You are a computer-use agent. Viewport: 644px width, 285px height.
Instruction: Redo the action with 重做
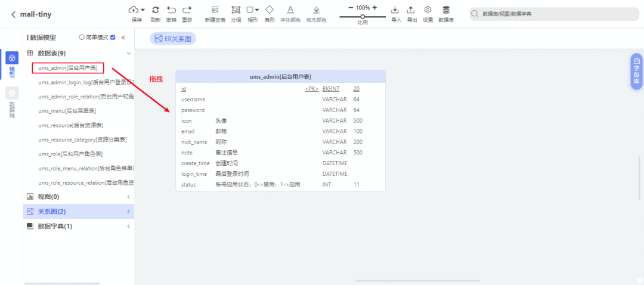pyautogui.click(x=187, y=10)
